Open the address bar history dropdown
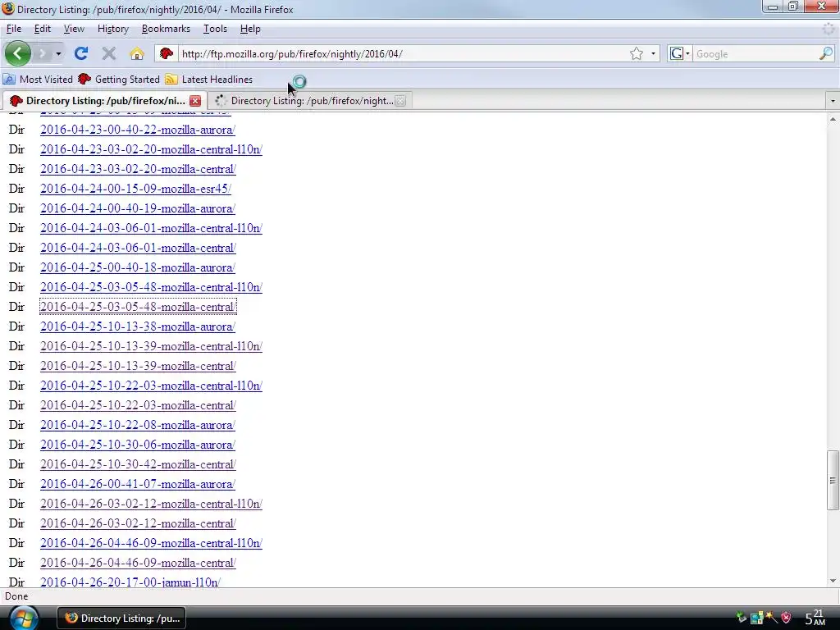This screenshot has width=840, height=630. 653,53
